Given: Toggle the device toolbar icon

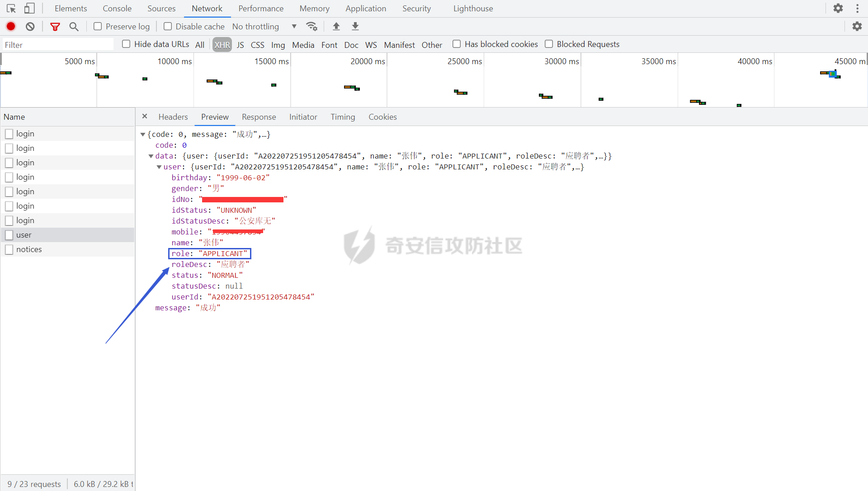Looking at the screenshot, I should point(29,9).
